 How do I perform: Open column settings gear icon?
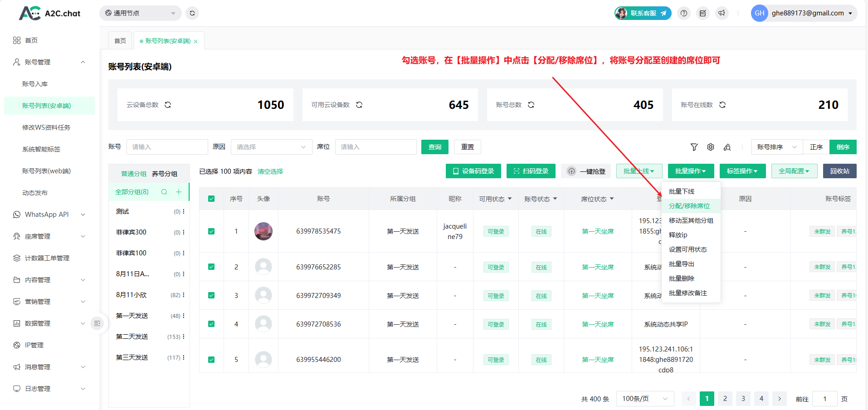click(x=711, y=147)
